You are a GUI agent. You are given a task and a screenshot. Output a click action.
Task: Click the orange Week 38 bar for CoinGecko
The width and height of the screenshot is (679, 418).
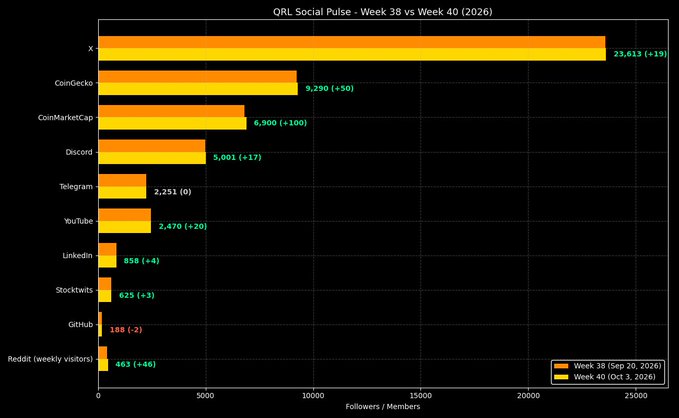pyautogui.click(x=197, y=77)
